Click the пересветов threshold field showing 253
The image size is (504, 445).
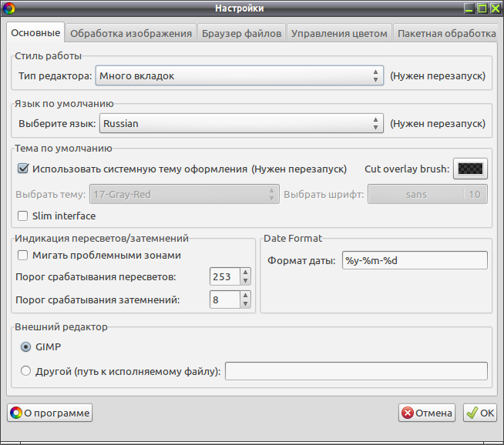(x=225, y=276)
